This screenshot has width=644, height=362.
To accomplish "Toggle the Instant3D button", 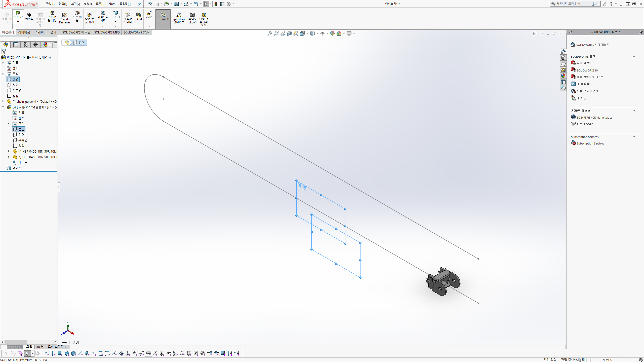I will (x=163, y=18).
